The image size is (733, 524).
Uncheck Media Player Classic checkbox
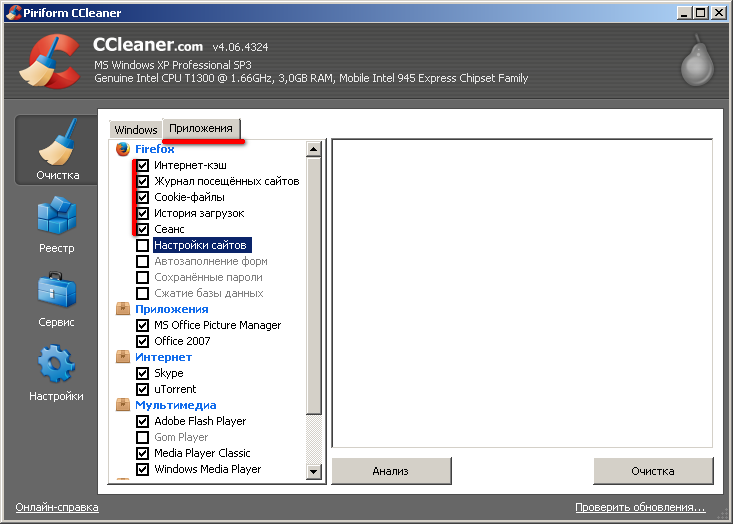tap(143, 453)
